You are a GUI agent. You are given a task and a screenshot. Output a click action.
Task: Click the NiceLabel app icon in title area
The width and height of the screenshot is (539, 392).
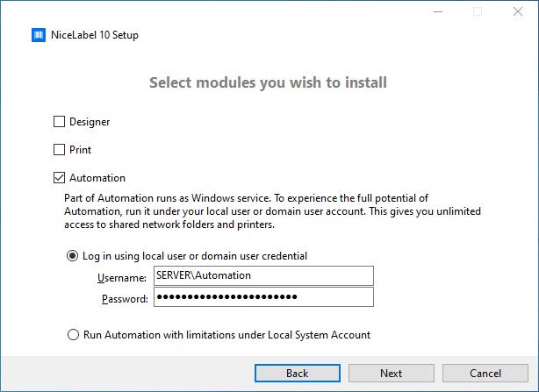pos(39,35)
